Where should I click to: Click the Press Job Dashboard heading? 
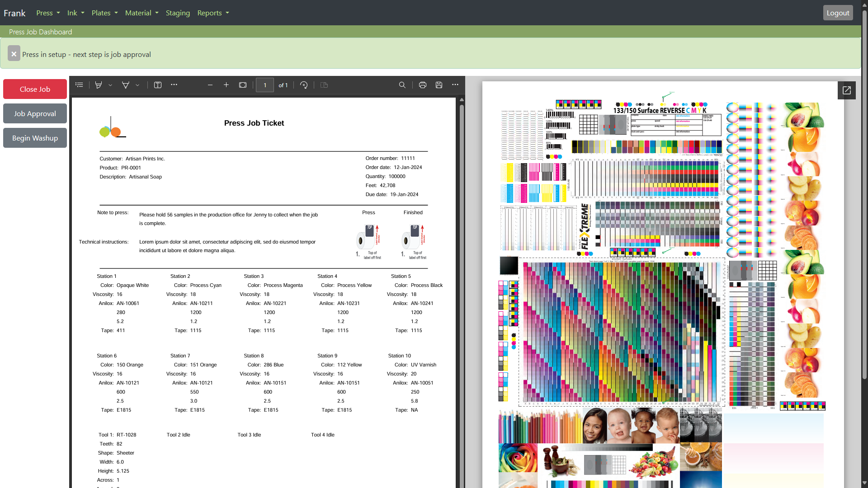[x=40, y=32]
